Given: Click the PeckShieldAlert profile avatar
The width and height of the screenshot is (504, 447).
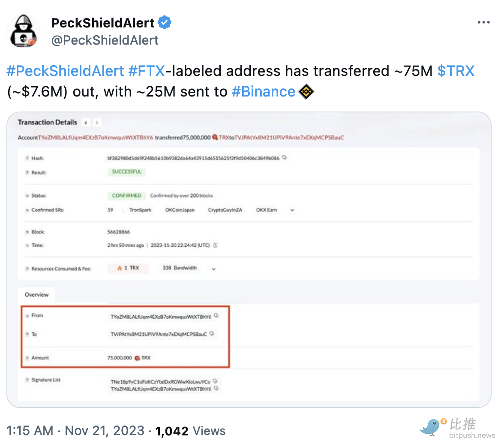Looking at the screenshot, I should click(24, 31).
